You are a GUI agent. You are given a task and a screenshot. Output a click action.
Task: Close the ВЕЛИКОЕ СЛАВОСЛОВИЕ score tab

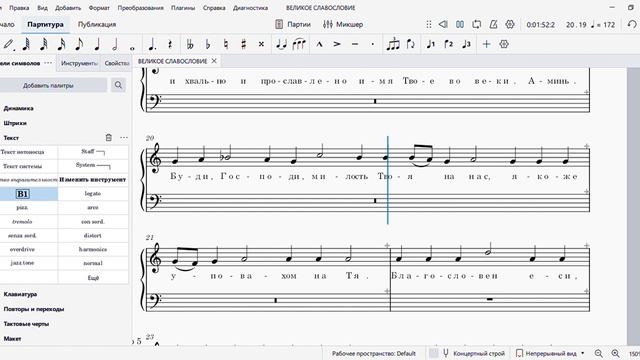pyautogui.click(x=214, y=61)
